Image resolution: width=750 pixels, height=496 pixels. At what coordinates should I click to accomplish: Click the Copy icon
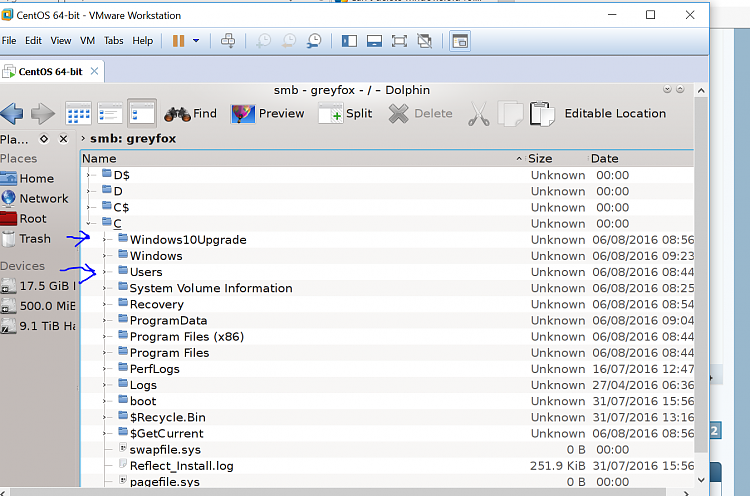coord(510,114)
